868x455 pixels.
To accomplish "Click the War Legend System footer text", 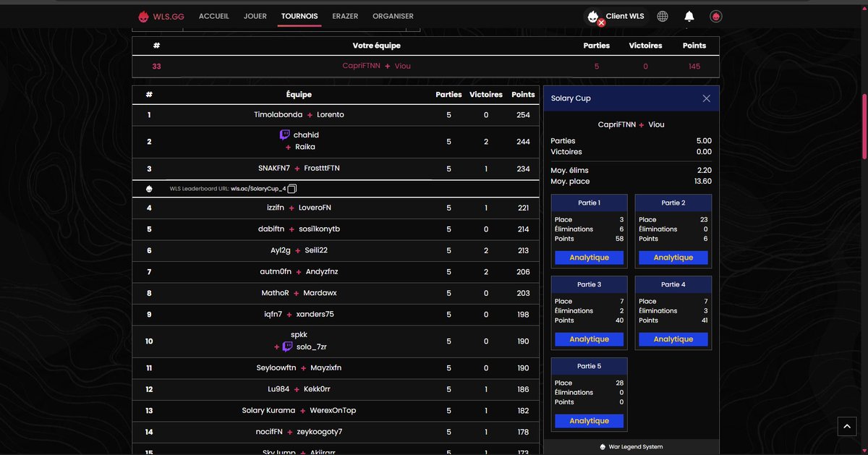I will (x=636, y=447).
